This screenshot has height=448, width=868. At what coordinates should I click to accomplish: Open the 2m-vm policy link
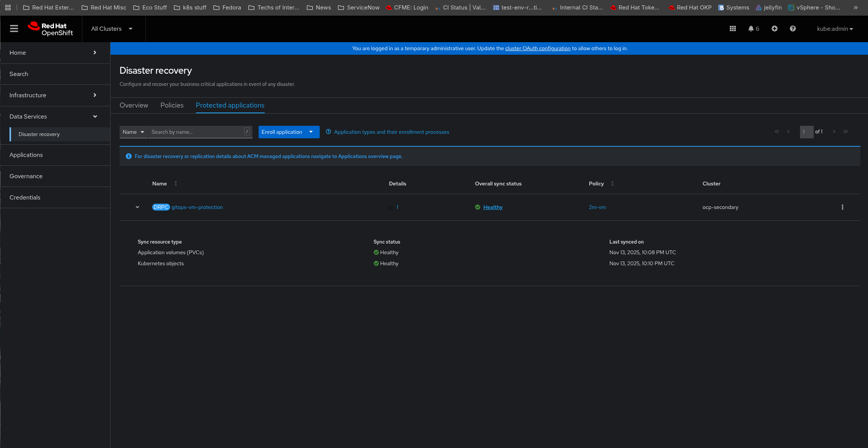point(597,207)
